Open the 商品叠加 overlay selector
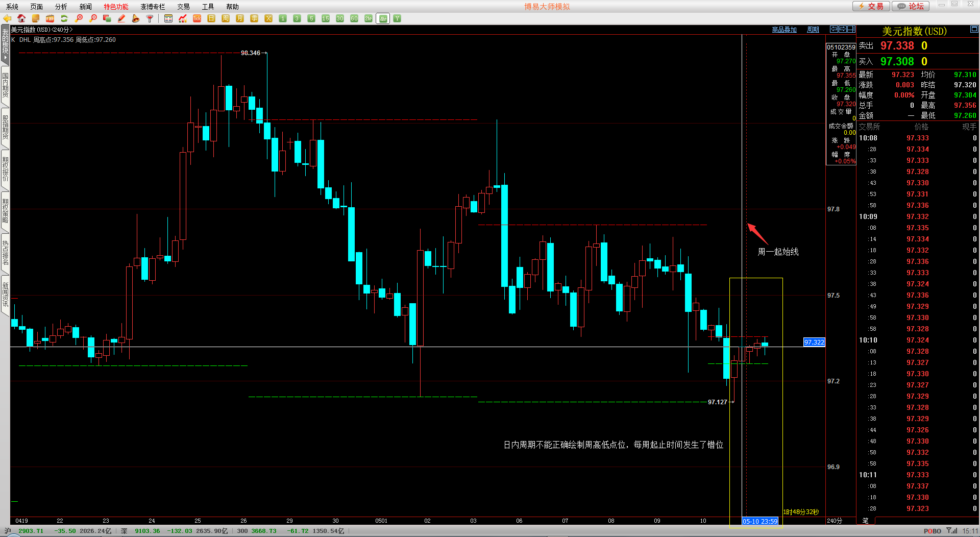Image resolution: width=980 pixels, height=537 pixels. [x=784, y=30]
